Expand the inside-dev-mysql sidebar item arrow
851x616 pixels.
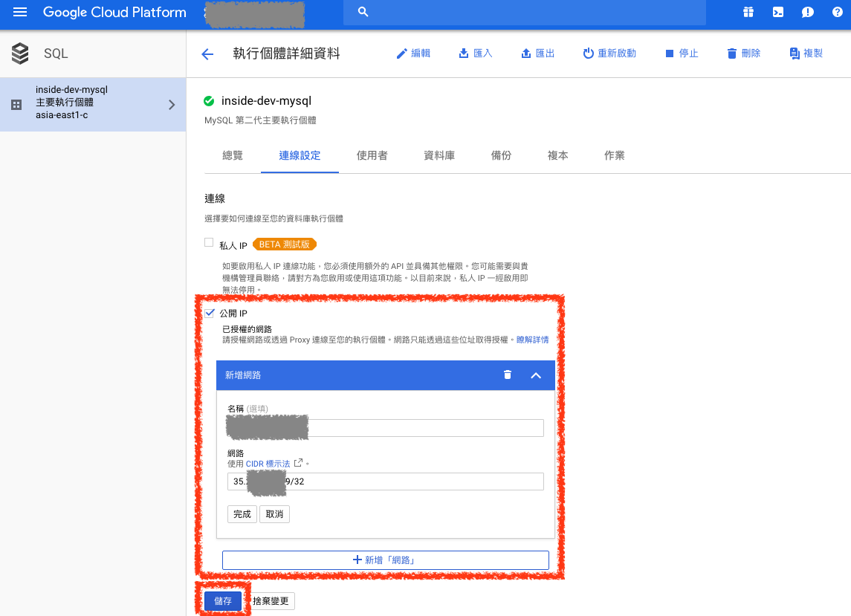172,105
